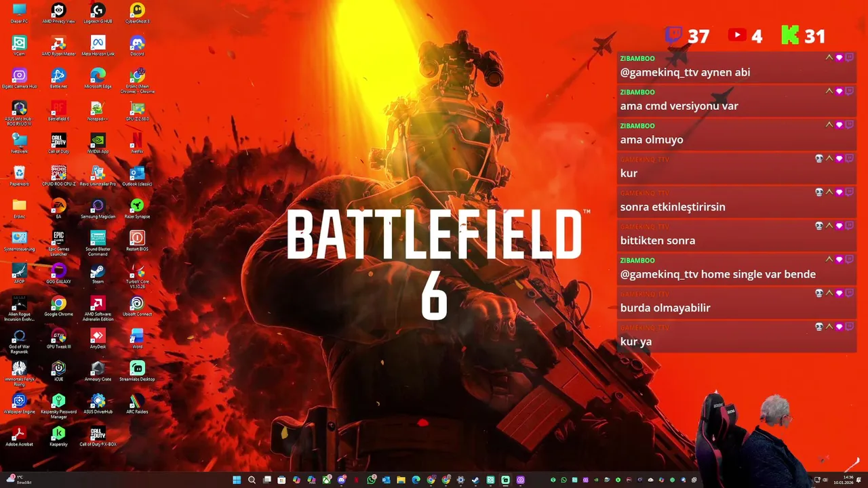Open File Explorer in the taskbar

[401, 480]
